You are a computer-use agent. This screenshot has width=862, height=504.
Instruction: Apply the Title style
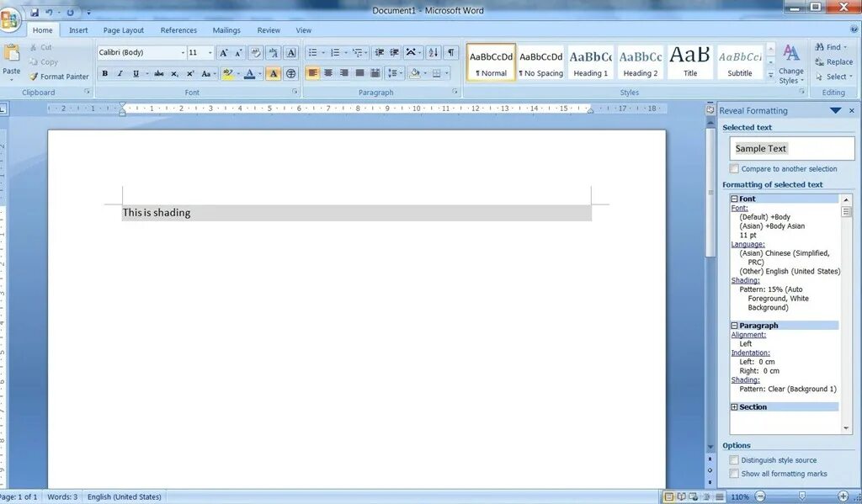[690, 62]
